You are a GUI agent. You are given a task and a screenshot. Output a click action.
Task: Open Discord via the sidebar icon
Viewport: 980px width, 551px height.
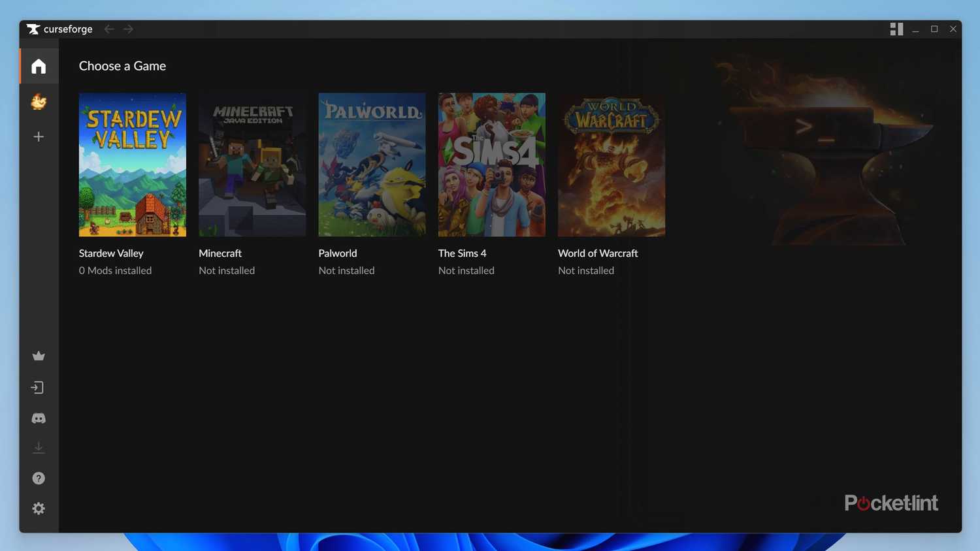click(x=38, y=418)
